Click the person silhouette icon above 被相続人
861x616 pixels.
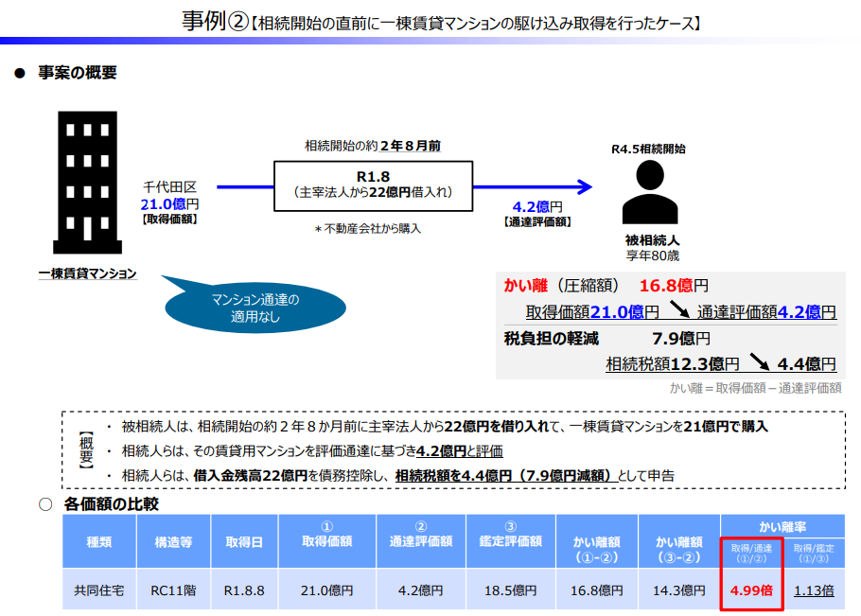pyautogui.click(x=651, y=192)
